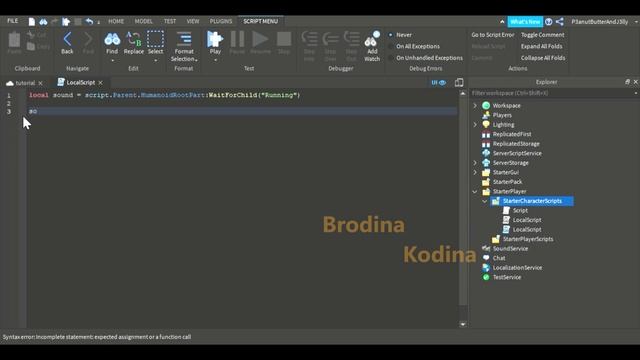Click the Replace tool icon

133,39
